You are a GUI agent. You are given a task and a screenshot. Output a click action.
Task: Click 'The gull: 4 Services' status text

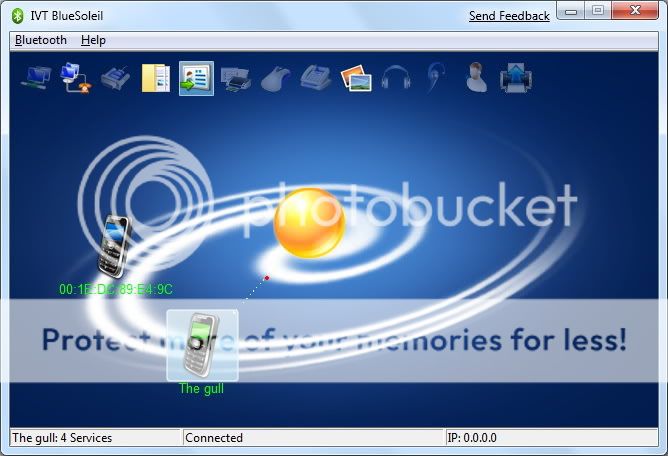62,438
